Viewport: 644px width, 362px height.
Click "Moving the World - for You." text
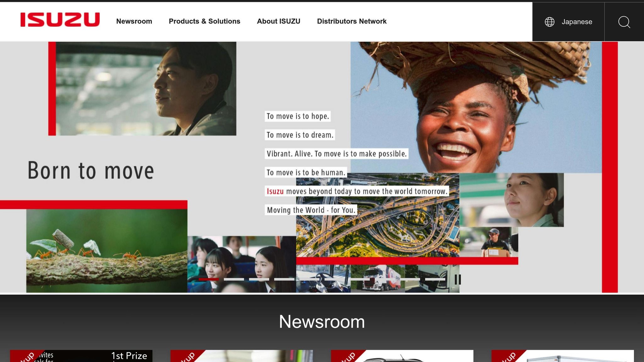click(311, 210)
